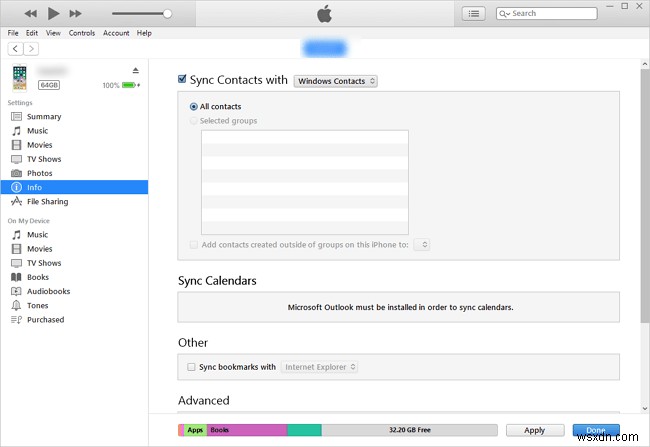Image resolution: width=650 pixels, height=447 pixels.
Task: Click the Sync Calendars heading
Action: (x=217, y=281)
